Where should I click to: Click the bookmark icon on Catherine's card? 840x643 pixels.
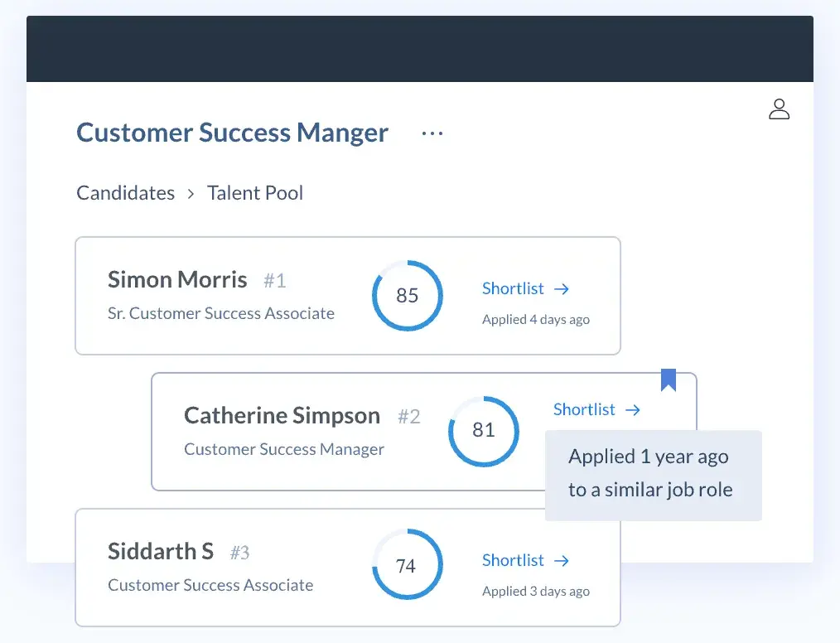pyautogui.click(x=669, y=380)
